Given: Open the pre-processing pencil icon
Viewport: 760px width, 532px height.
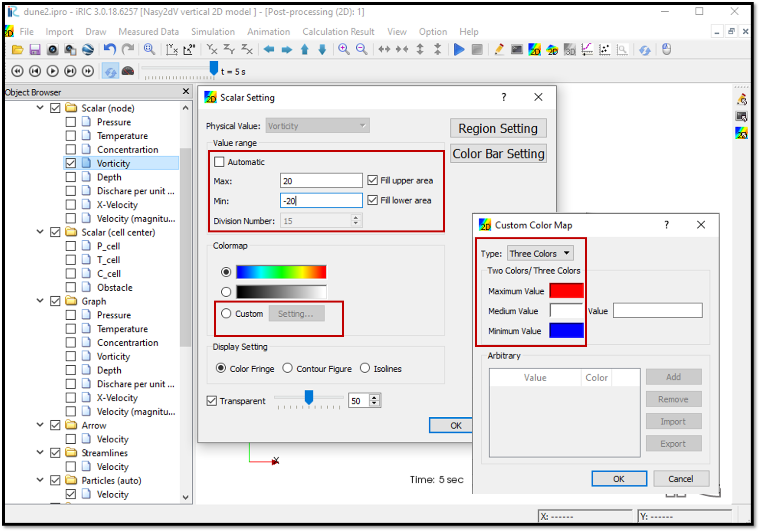Looking at the screenshot, I should (499, 50).
